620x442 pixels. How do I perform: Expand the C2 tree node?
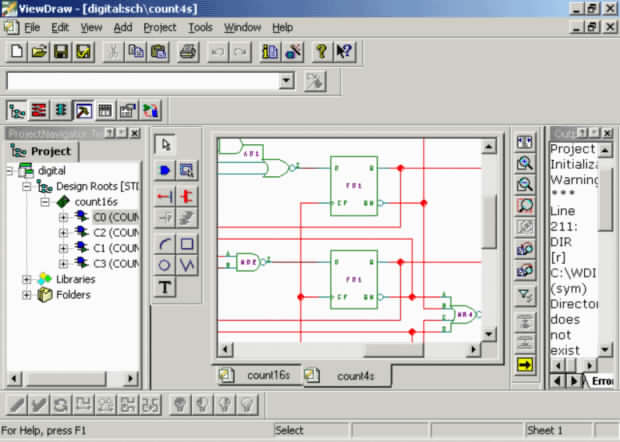[x=63, y=233]
